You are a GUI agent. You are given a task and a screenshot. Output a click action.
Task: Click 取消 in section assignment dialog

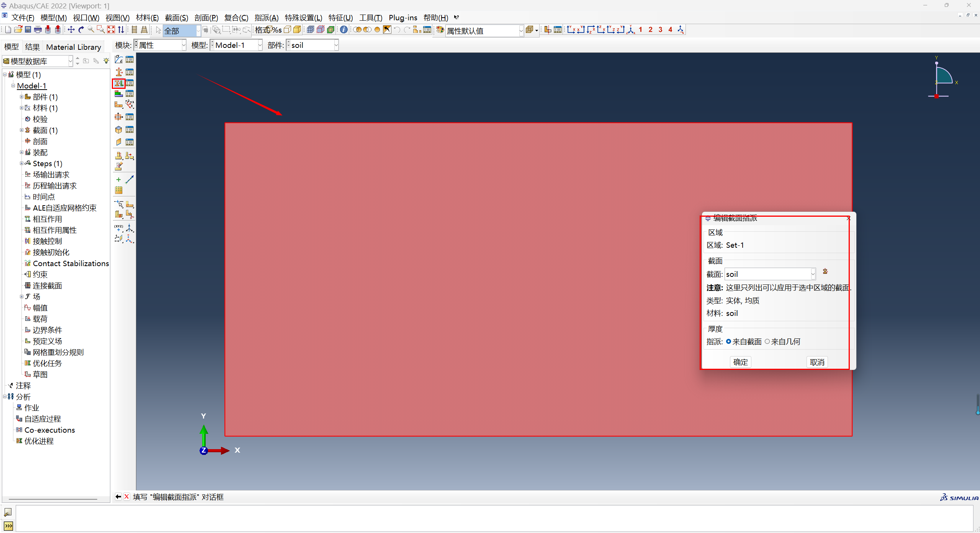817,362
